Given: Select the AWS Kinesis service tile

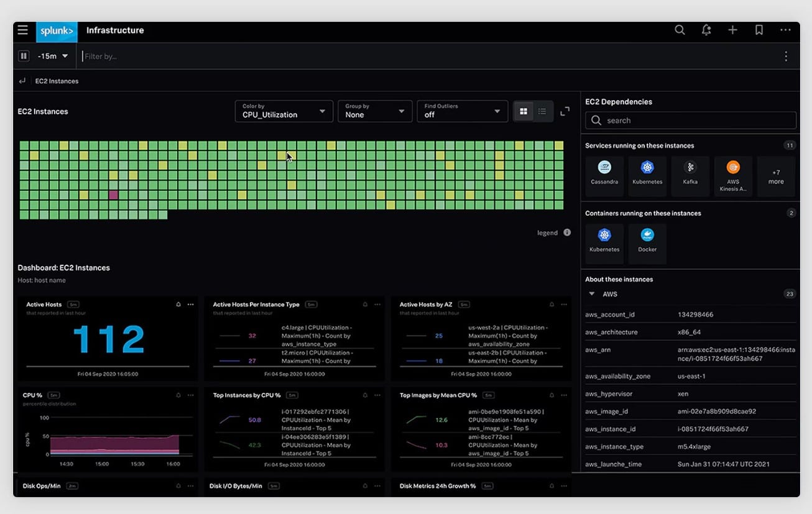Looking at the screenshot, I should pyautogui.click(x=733, y=176).
